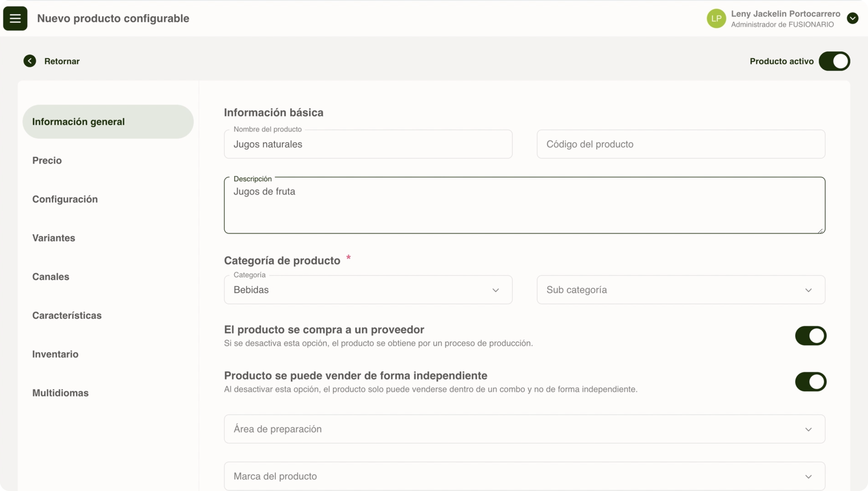This screenshot has height=491, width=868.
Task: Open user account dropdown arrow
Action: point(852,18)
